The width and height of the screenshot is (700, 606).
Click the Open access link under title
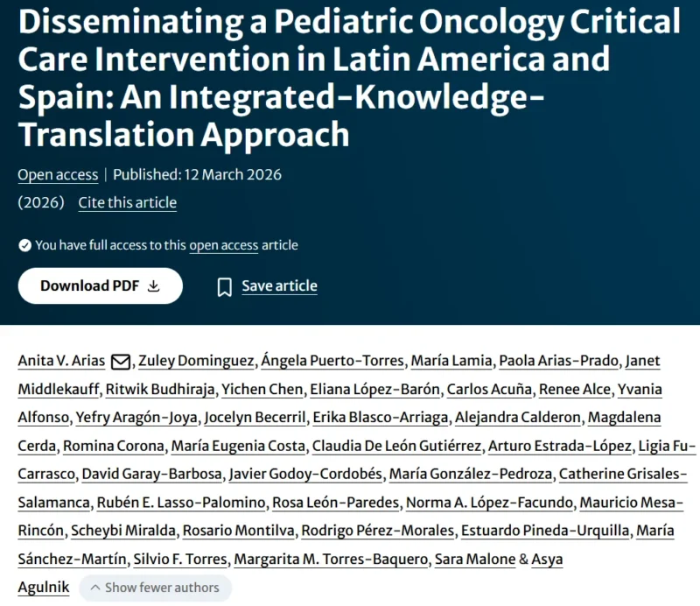pyautogui.click(x=58, y=174)
